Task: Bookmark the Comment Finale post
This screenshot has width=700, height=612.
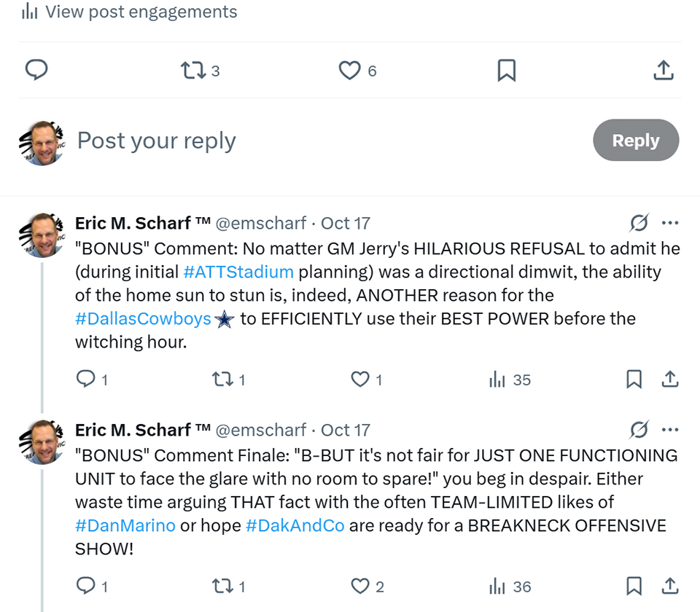Action: 634,586
